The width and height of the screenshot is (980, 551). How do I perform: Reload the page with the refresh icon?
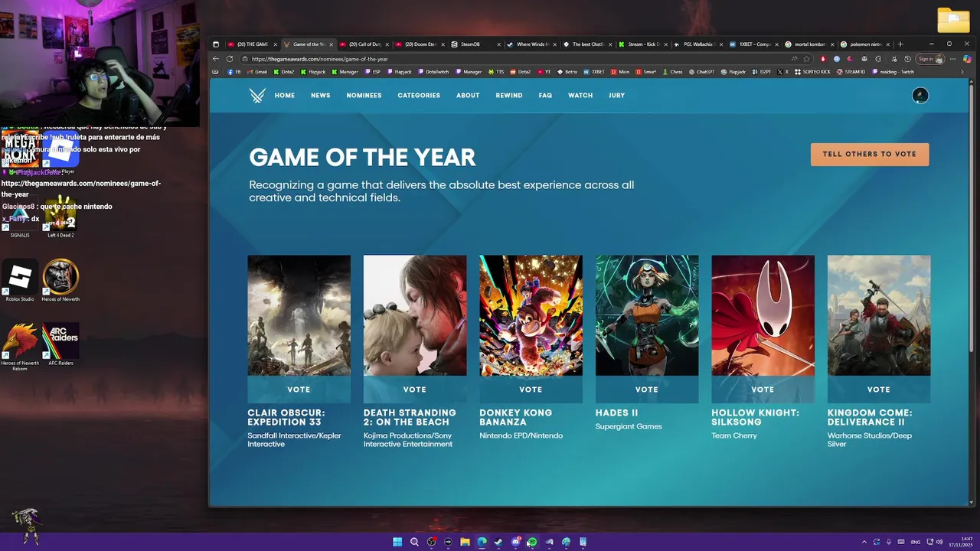coord(230,59)
